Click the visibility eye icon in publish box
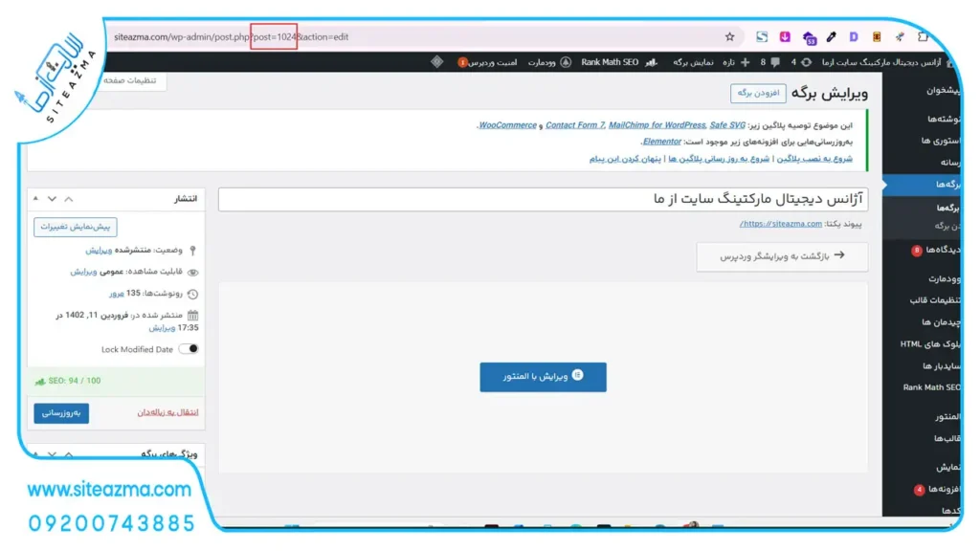The height and width of the screenshot is (551, 980). click(x=193, y=272)
